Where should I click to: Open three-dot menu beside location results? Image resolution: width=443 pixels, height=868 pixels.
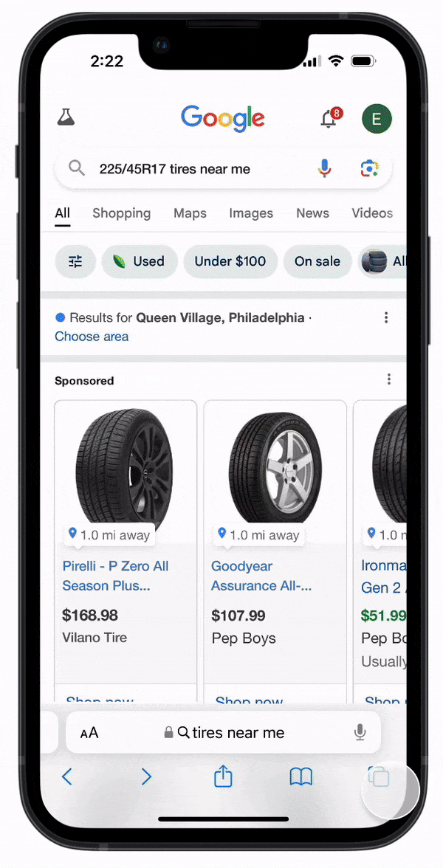pyautogui.click(x=386, y=317)
